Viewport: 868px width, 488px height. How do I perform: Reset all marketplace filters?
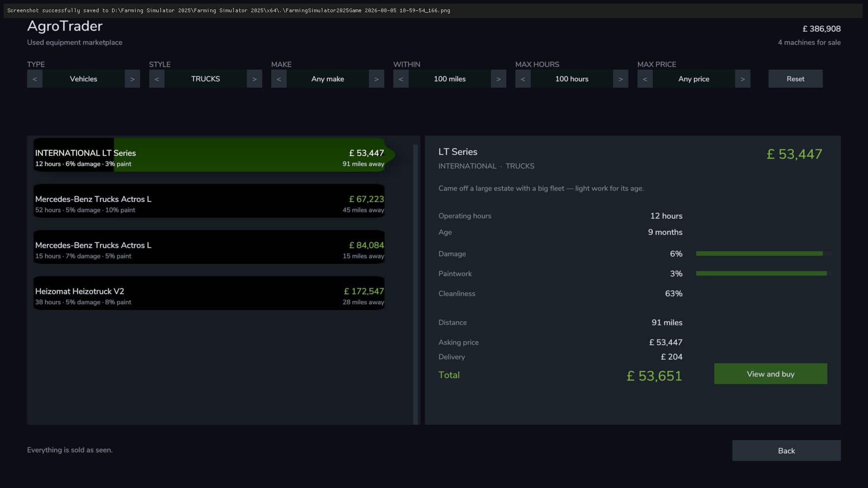[796, 79]
